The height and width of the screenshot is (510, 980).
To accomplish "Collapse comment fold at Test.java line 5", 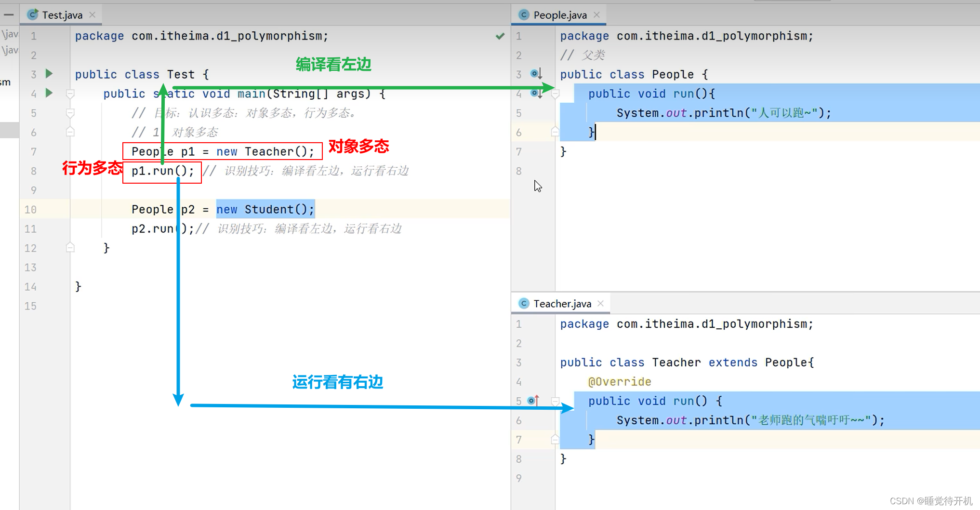I will pyautogui.click(x=70, y=113).
